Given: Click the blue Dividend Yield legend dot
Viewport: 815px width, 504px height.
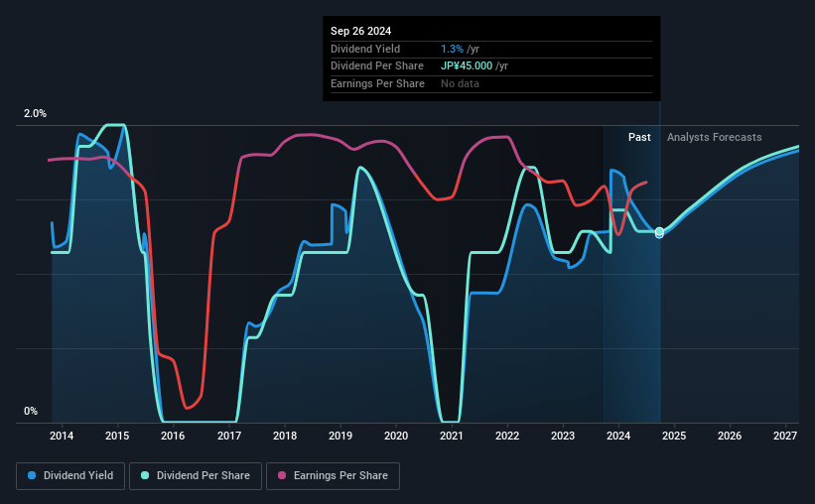Looking at the screenshot, I should click(32, 475).
